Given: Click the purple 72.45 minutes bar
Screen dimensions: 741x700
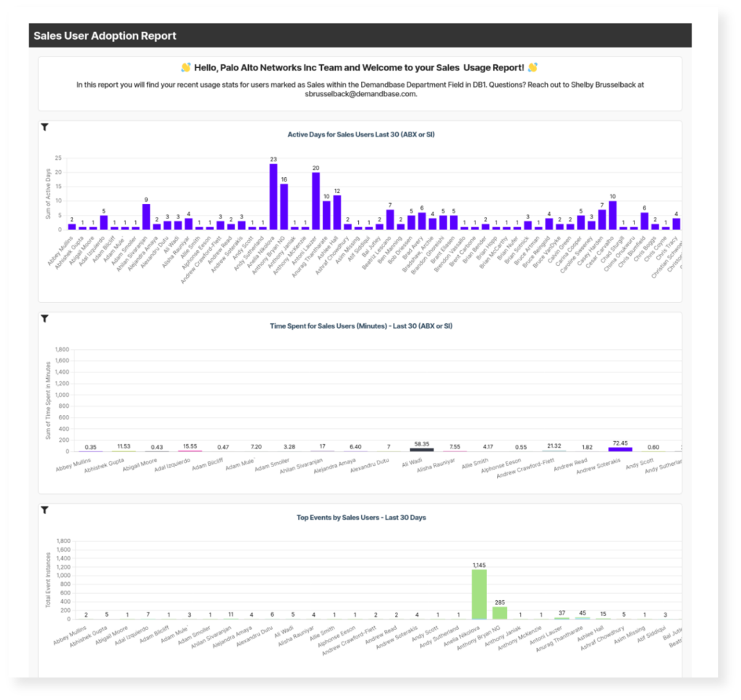Looking at the screenshot, I should tap(620, 449).
